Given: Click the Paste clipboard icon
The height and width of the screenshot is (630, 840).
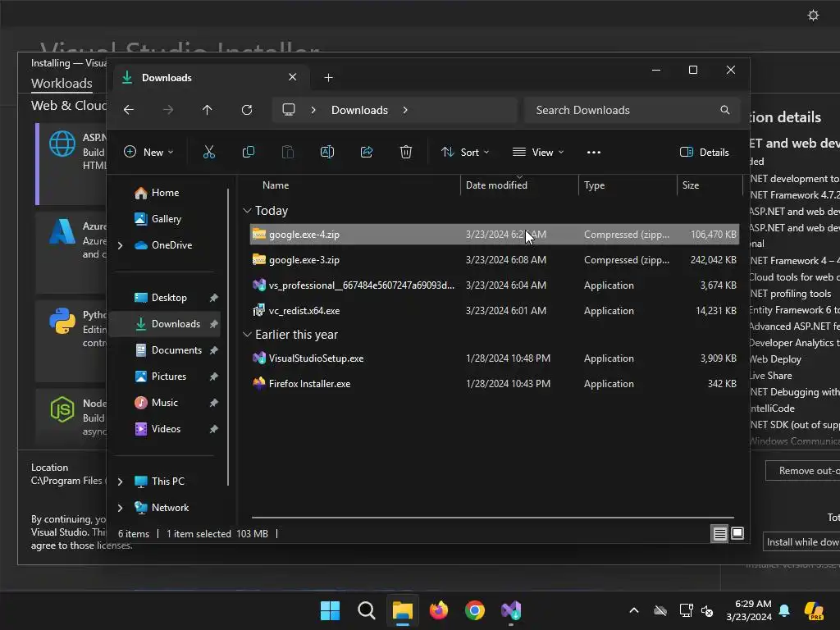Looking at the screenshot, I should pos(288,152).
